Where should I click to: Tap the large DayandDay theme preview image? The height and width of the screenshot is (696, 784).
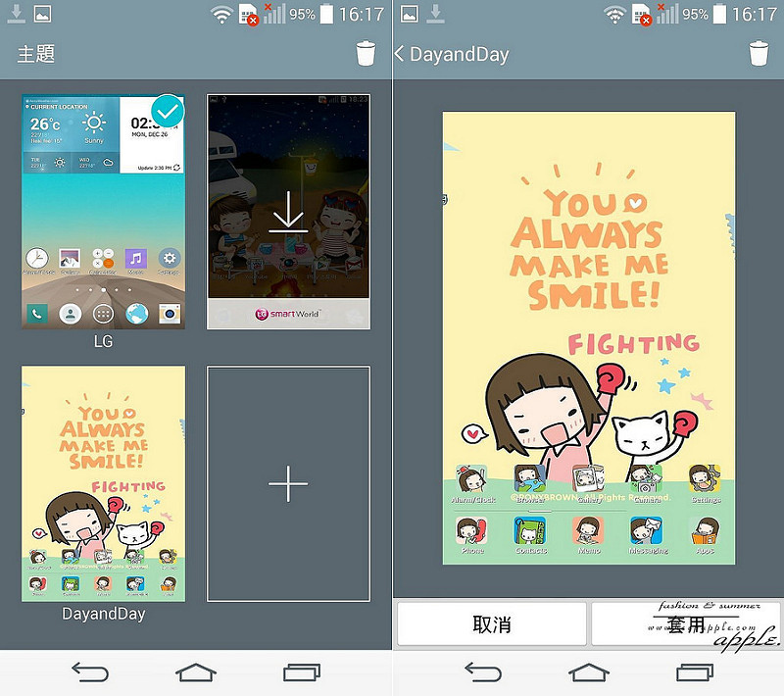(x=589, y=338)
